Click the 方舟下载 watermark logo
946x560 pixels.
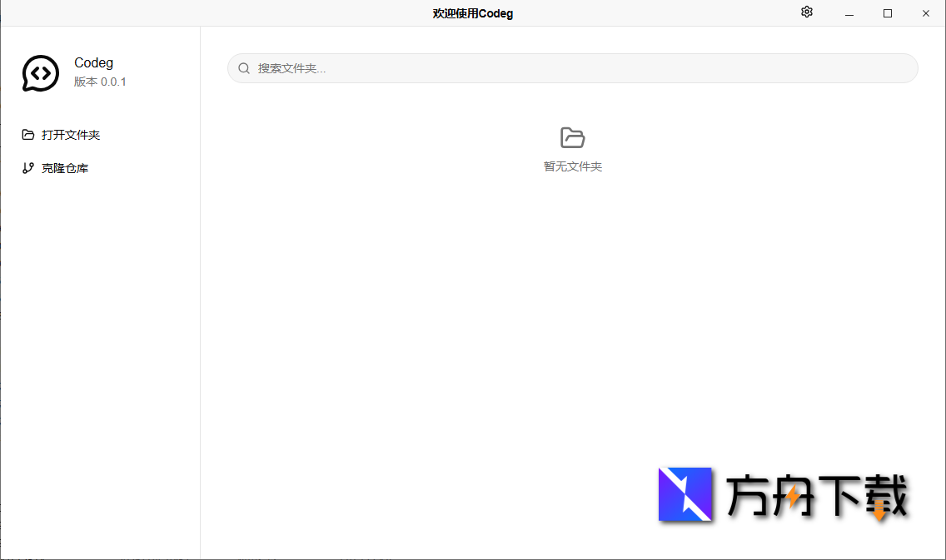[x=685, y=495]
